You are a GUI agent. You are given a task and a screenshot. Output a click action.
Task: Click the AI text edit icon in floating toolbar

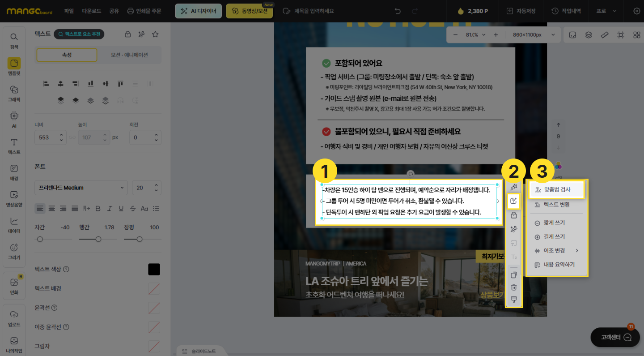pyautogui.click(x=513, y=201)
